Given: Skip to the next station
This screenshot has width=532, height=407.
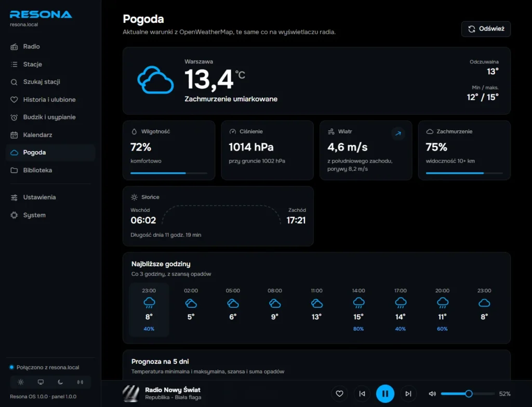Looking at the screenshot, I should point(408,394).
